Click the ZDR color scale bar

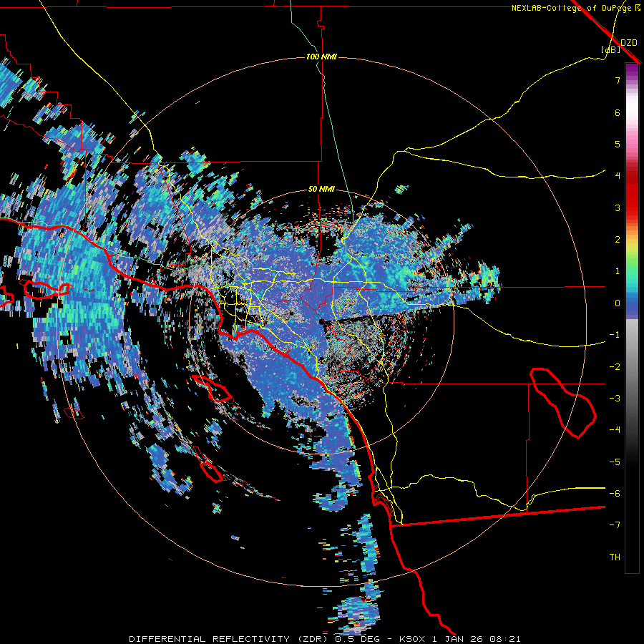[632, 318]
